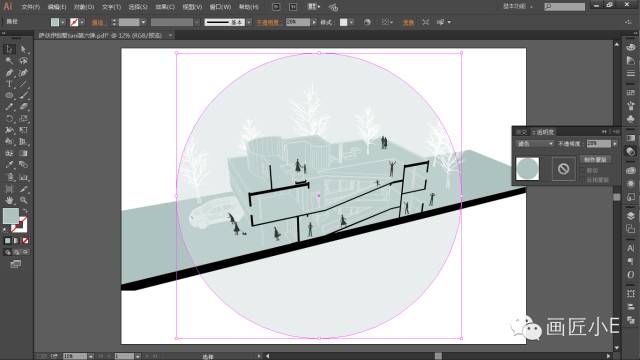Open the Swatches panel from the dock
640x360 pixels.
631,93
